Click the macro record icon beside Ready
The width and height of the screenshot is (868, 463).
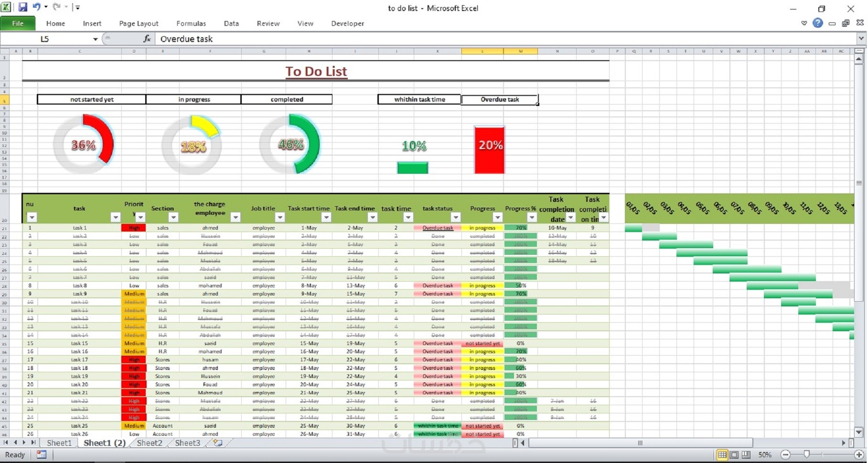click(42, 455)
